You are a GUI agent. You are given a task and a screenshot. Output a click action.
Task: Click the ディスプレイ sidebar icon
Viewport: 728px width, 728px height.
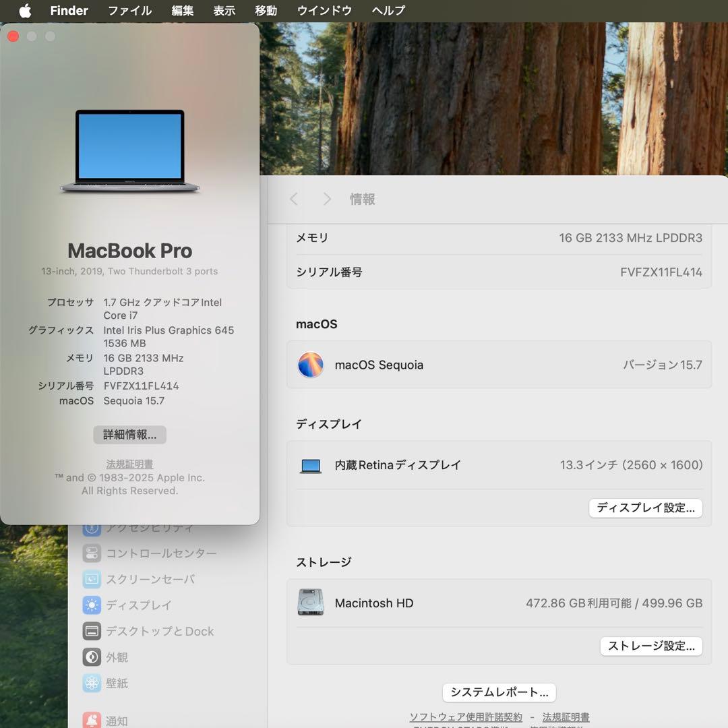pos(92,605)
